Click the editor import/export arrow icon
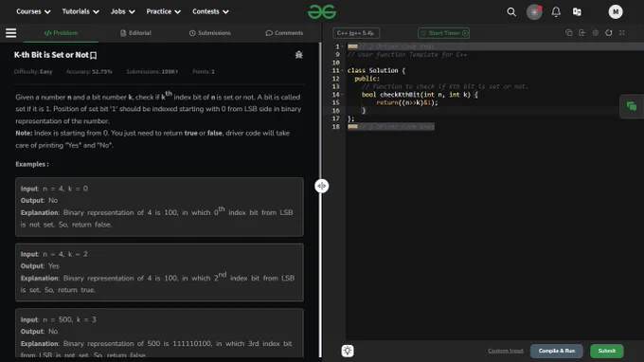The width and height of the screenshot is (644, 362). (582, 33)
